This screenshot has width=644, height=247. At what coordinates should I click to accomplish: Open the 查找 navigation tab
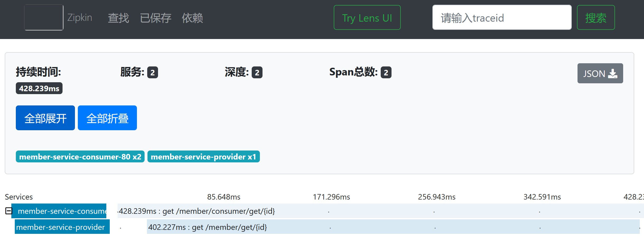[x=118, y=18]
